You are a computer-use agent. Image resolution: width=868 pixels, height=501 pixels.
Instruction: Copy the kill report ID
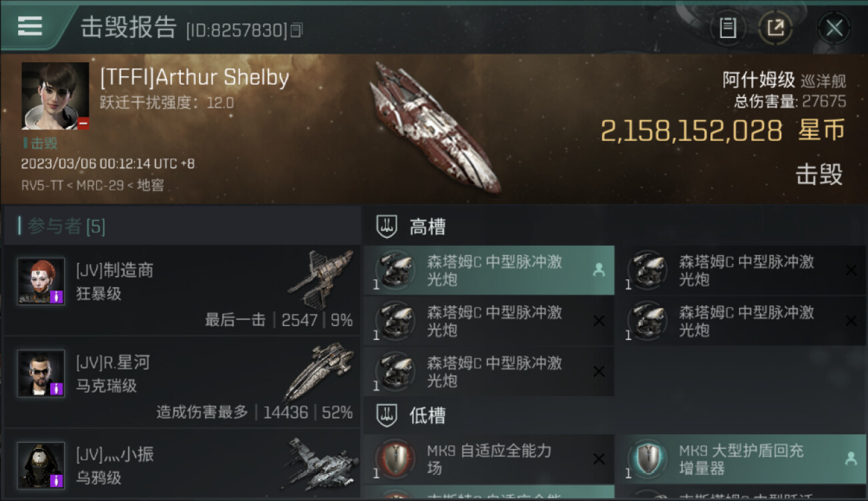[x=297, y=30]
